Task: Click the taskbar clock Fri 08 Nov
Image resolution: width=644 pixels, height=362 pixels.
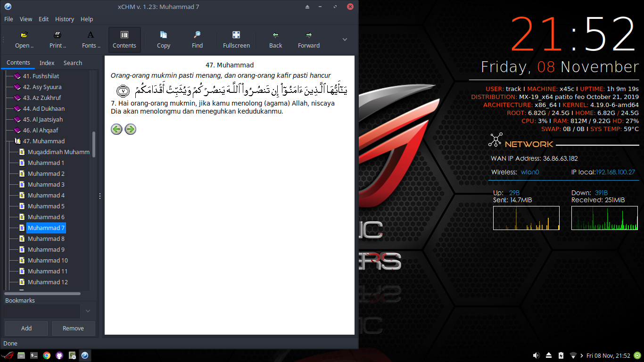Action: tap(608, 355)
